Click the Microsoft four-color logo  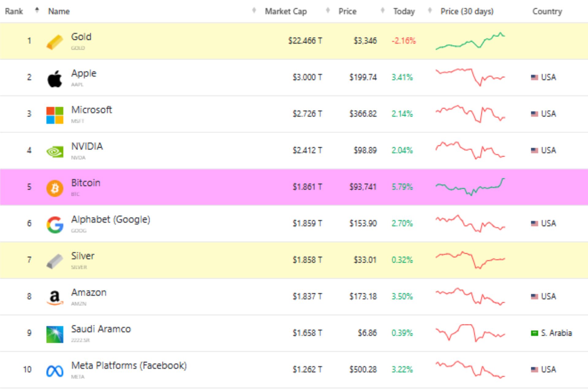click(x=55, y=115)
